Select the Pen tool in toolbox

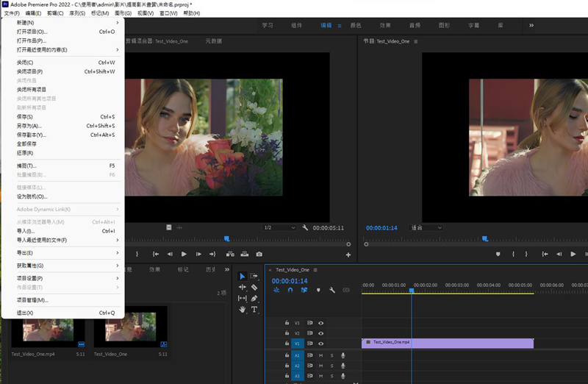[x=254, y=299]
